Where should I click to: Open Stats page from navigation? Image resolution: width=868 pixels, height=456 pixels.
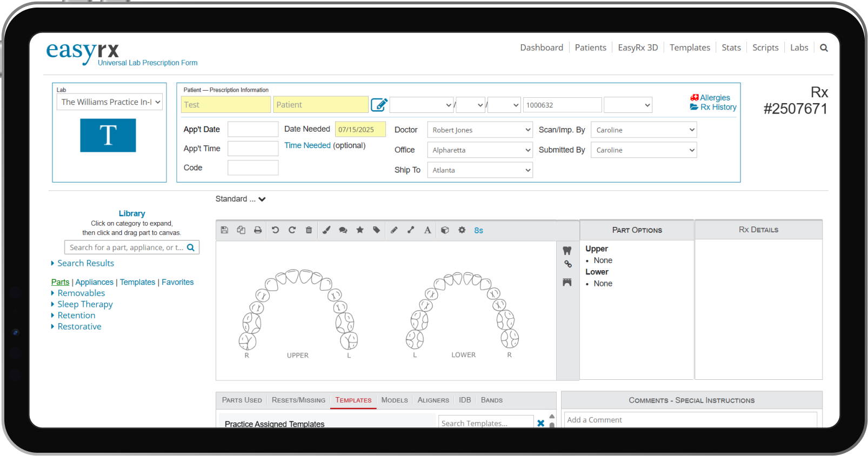coord(731,48)
